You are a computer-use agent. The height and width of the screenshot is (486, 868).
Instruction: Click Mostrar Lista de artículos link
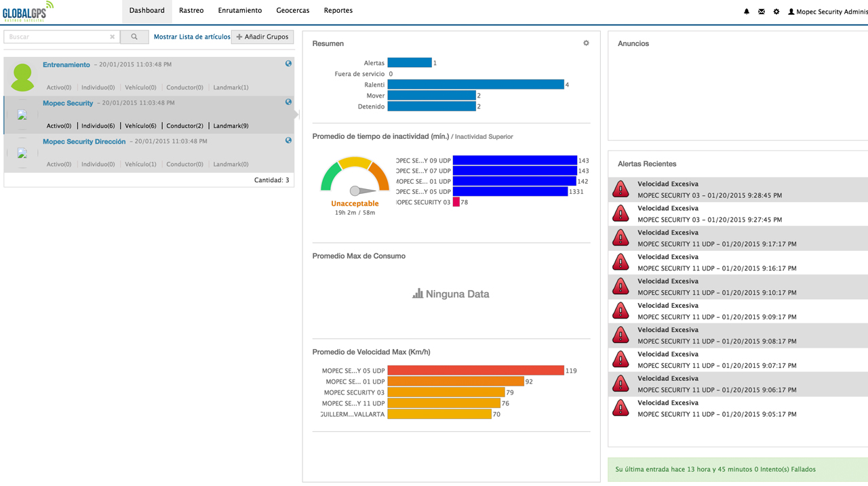point(192,37)
